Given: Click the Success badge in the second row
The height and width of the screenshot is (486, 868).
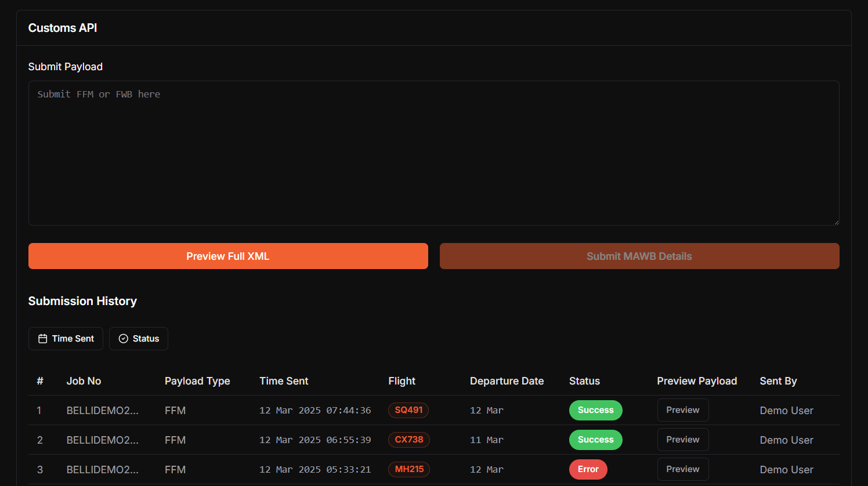Looking at the screenshot, I should [x=595, y=440].
